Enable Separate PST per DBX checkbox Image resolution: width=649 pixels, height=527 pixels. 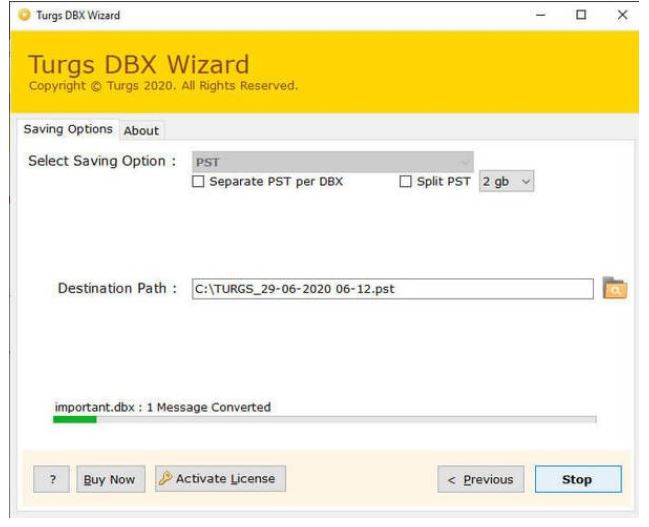pyautogui.click(x=198, y=181)
